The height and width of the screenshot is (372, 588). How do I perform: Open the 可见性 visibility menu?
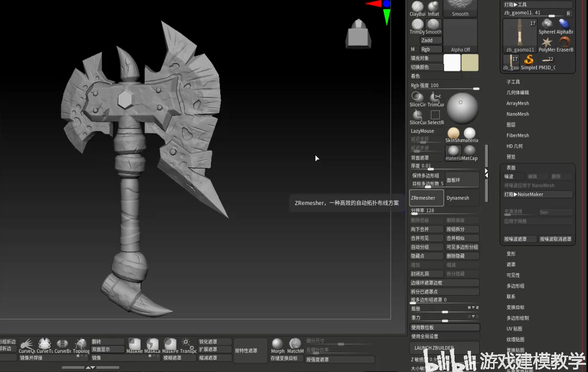coord(513,275)
